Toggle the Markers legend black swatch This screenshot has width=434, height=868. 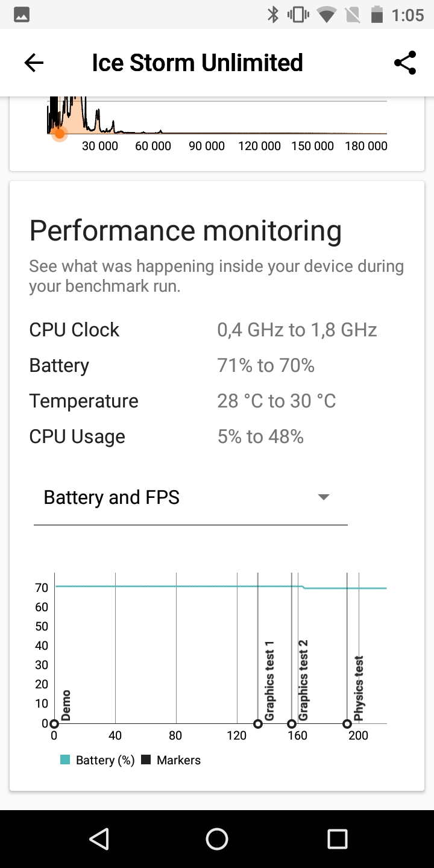coord(146,760)
